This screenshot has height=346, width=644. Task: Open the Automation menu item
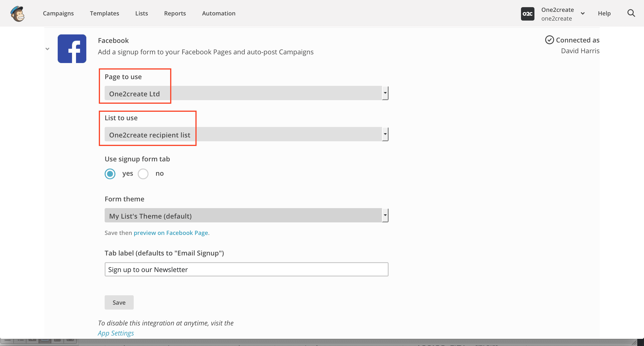coord(218,13)
